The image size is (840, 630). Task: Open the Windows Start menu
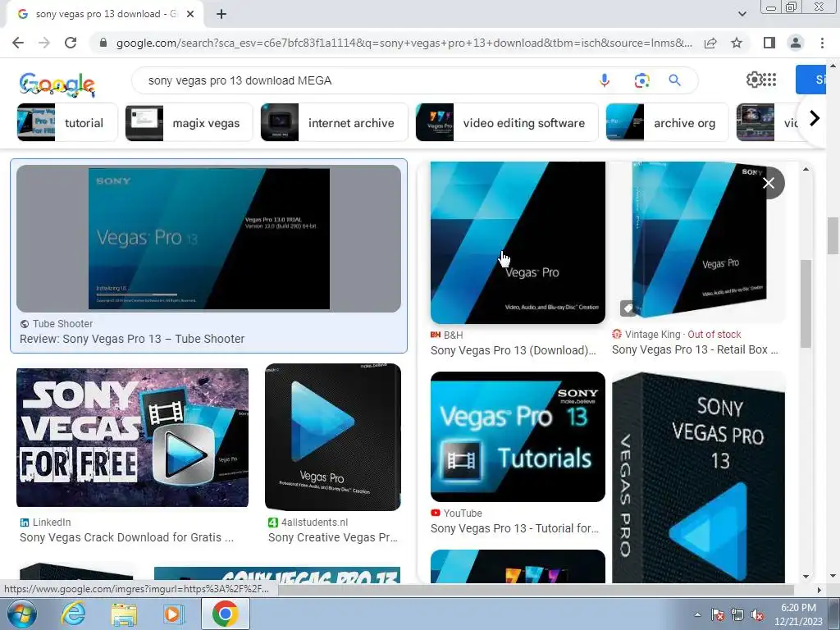22,614
